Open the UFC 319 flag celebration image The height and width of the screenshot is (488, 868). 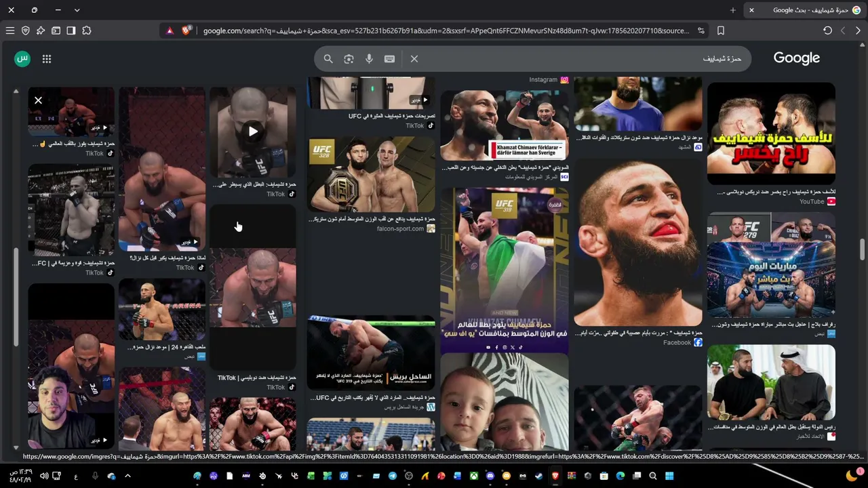pos(505,270)
